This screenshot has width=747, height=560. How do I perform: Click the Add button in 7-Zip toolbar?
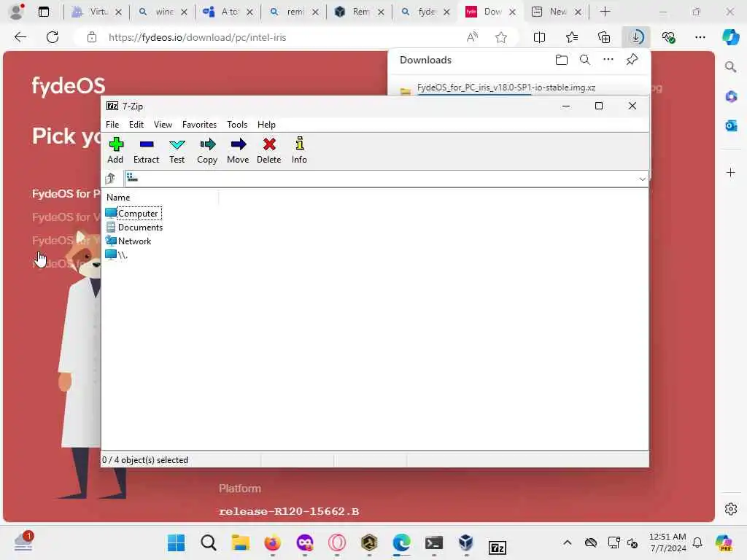pos(115,150)
